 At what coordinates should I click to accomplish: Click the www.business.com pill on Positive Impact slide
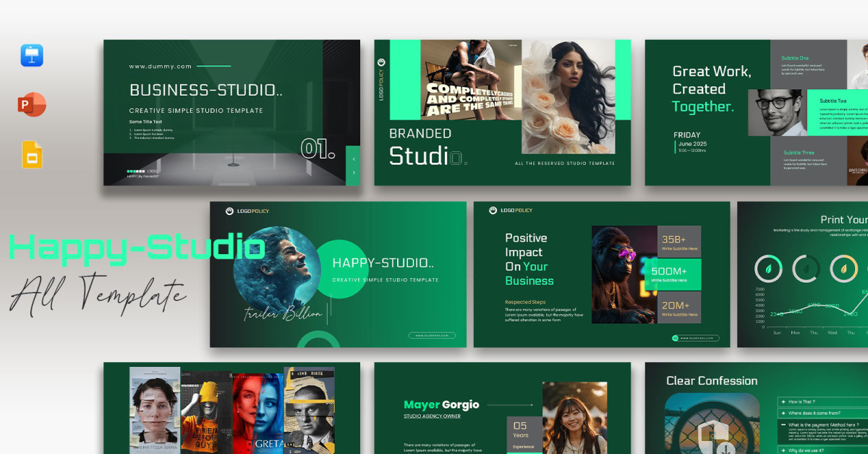[695, 337]
